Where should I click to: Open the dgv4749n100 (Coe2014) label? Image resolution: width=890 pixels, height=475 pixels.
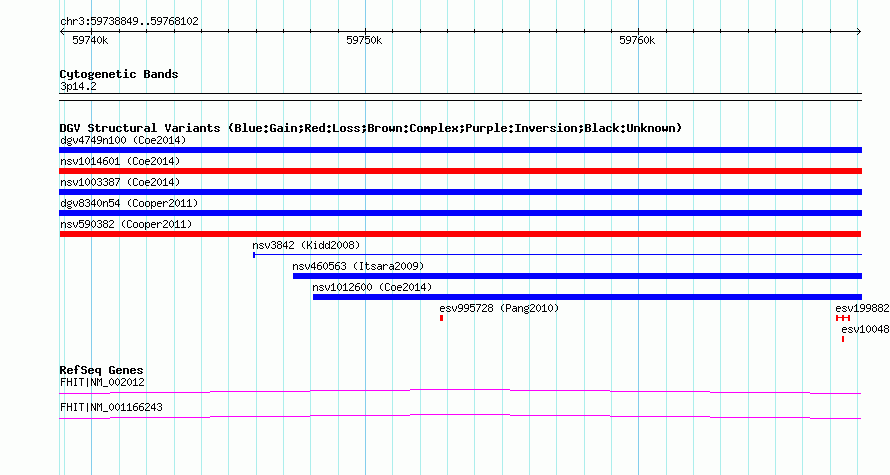[x=123, y=140]
